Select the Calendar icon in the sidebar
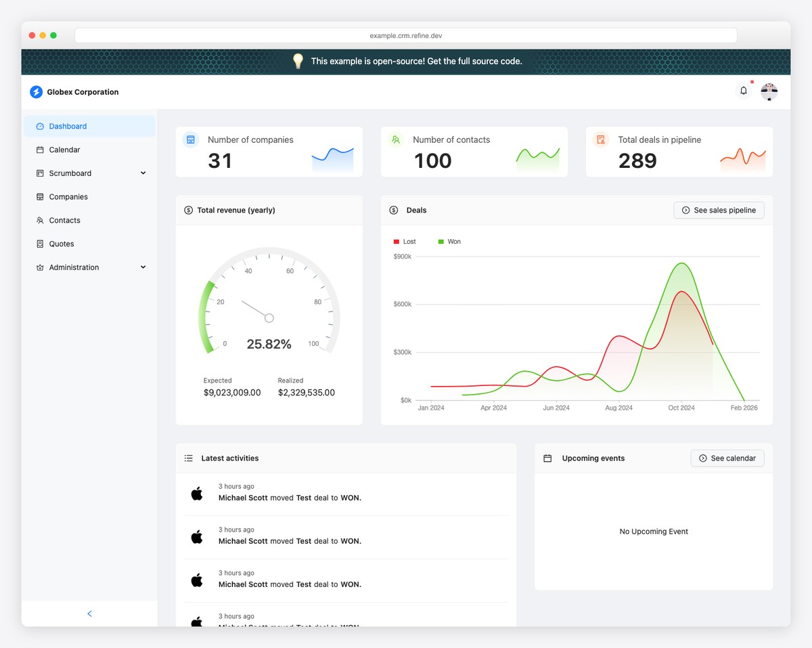The height and width of the screenshot is (648, 812). 40,150
